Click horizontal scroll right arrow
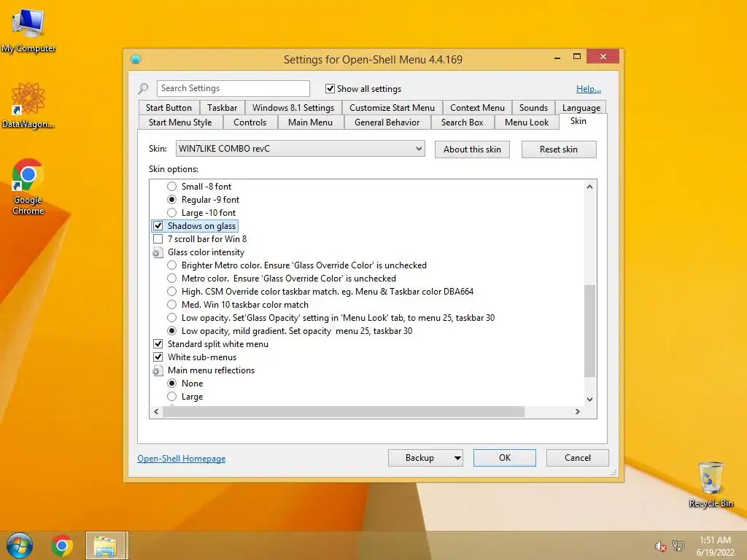 pos(578,411)
